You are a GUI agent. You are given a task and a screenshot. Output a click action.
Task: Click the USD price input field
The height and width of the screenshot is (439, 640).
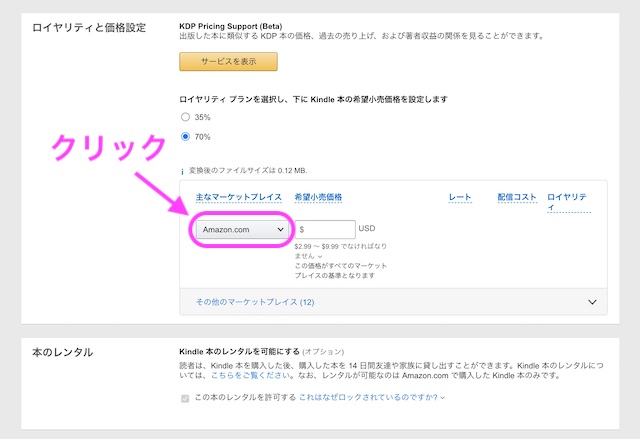click(324, 229)
